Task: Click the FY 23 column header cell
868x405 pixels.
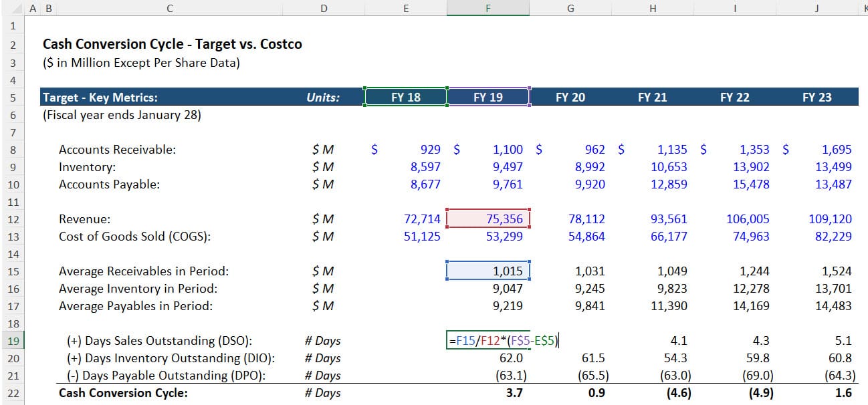Action: (817, 97)
